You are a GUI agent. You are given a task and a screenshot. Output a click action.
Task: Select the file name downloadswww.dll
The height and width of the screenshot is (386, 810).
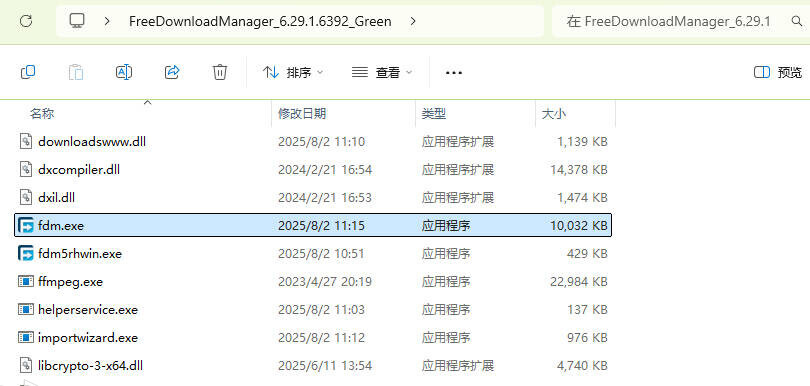pyautogui.click(x=92, y=141)
